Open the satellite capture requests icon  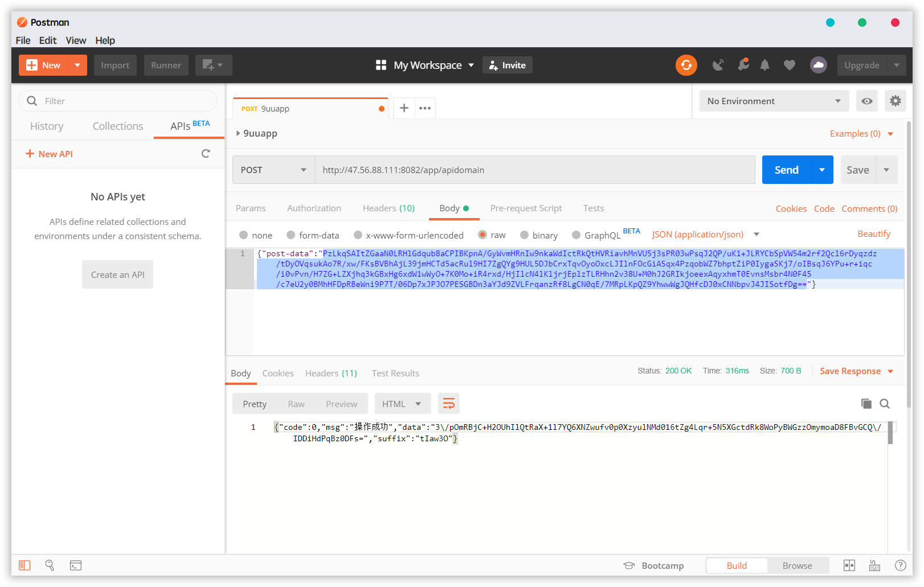pos(718,65)
